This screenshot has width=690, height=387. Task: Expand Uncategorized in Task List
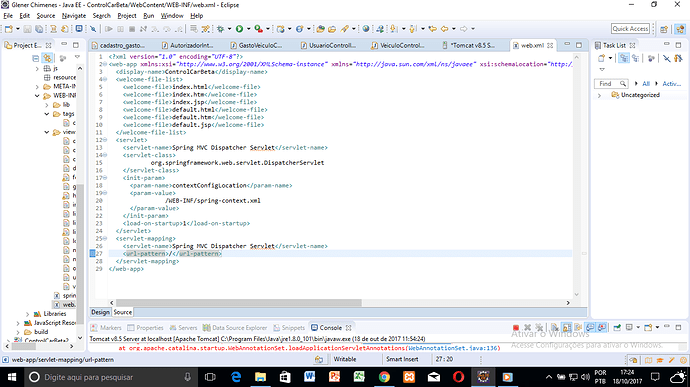coord(599,95)
